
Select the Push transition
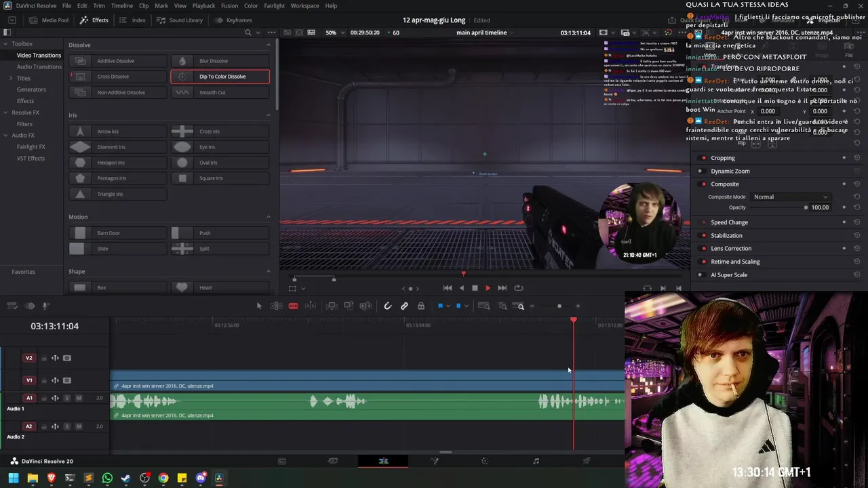click(x=220, y=233)
